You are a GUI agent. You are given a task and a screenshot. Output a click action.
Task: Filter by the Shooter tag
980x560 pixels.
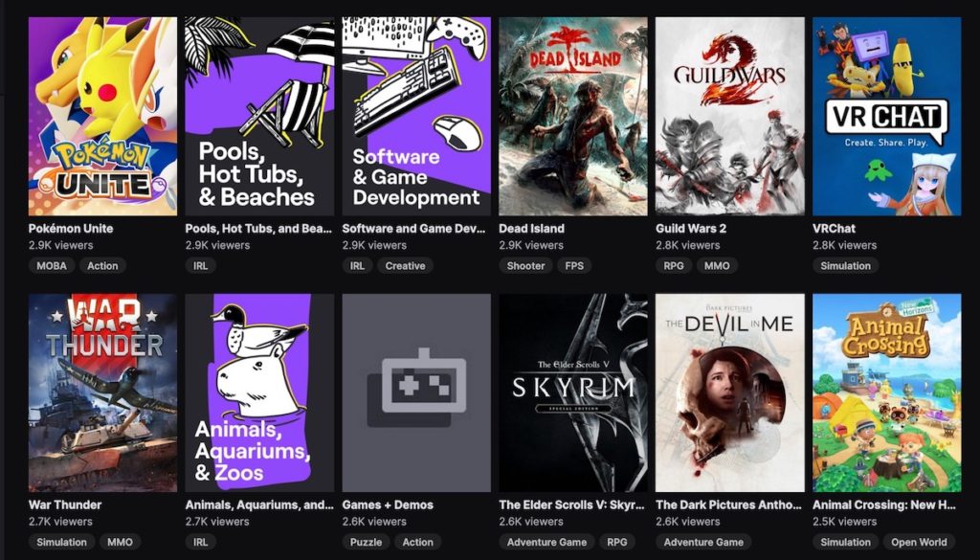(x=525, y=265)
